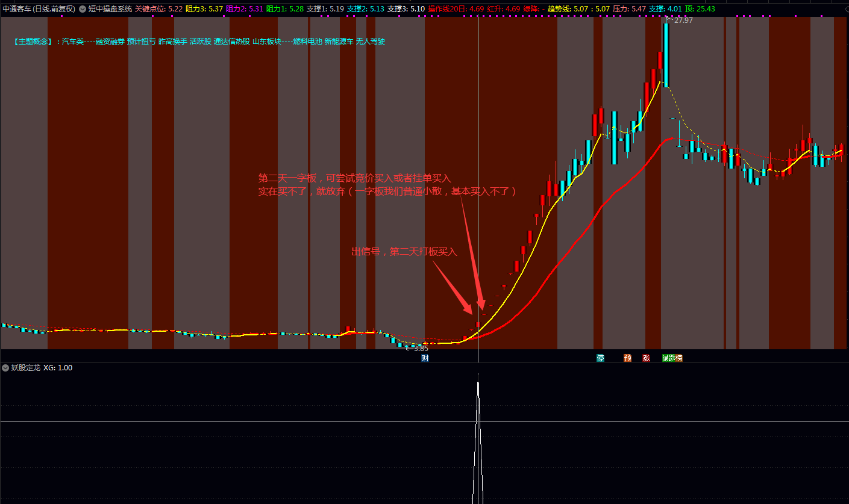This screenshot has width=849, height=504.
Task: Click the 支撑1: 5.19 value
Action: [325, 9]
